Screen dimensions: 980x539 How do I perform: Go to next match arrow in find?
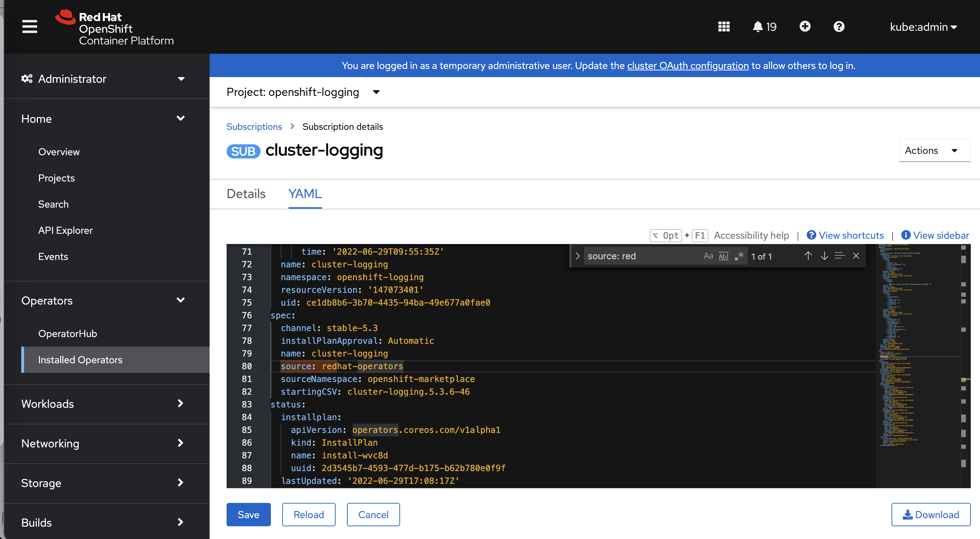pos(824,256)
